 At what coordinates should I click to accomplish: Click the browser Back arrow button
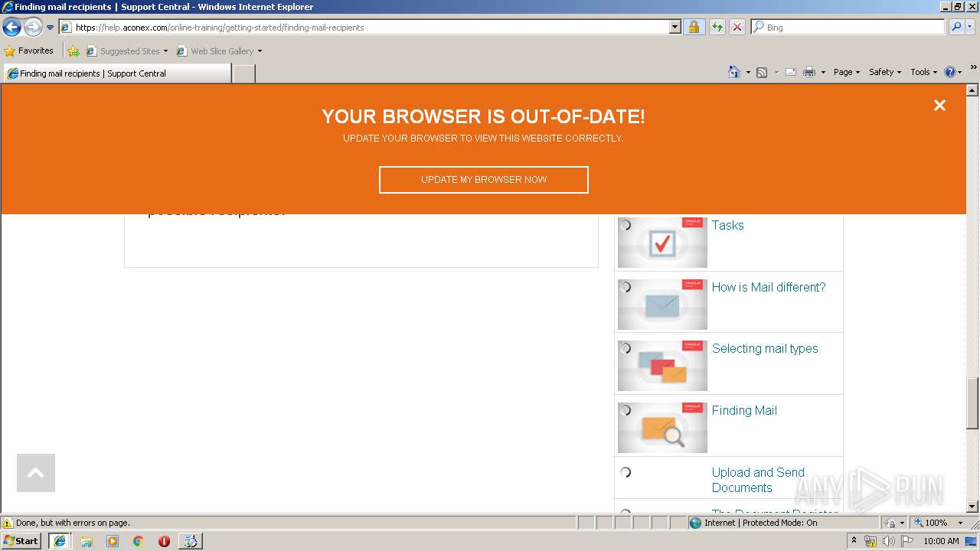pos(11,28)
